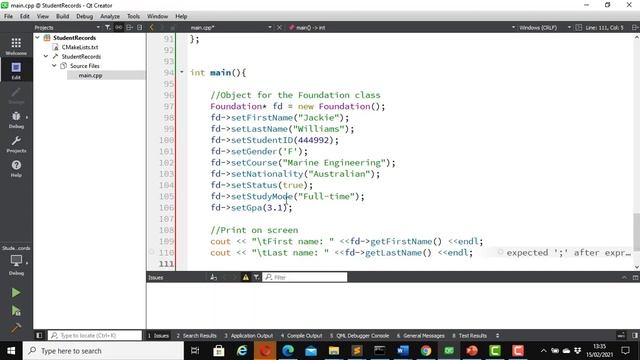The height and width of the screenshot is (360, 640).
Task: Click Windows taskbar search box
Action: point(103,351)
